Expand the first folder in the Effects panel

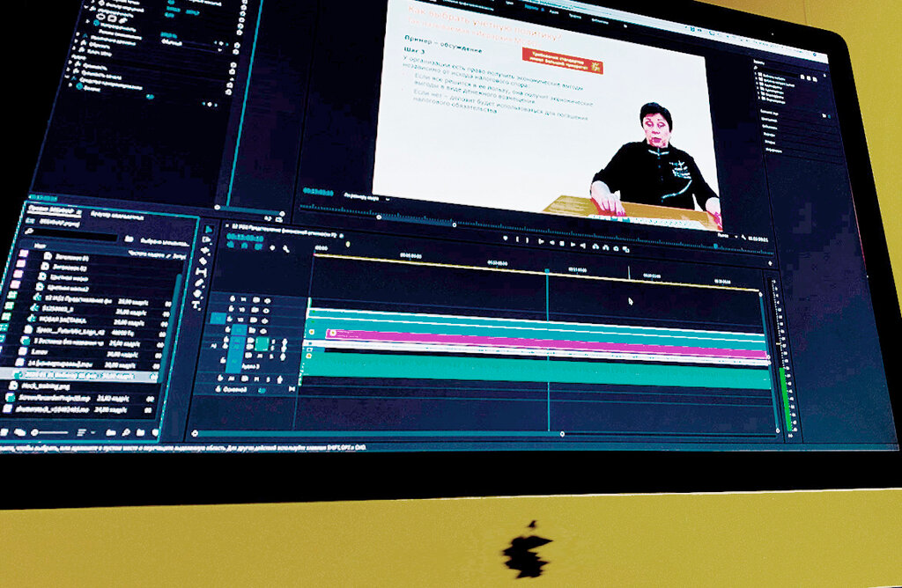click(755, 74)
